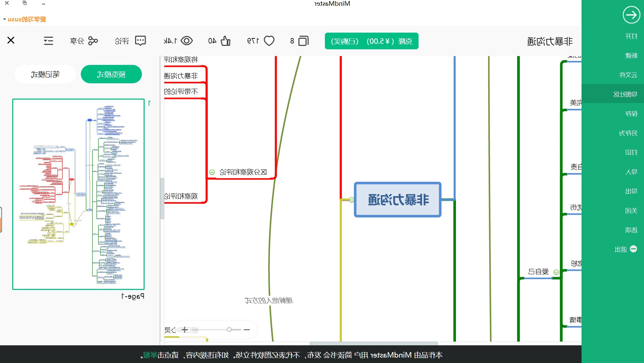Click the vertical panel scrollbar
644x363 pixels.
tap(162, 198)
